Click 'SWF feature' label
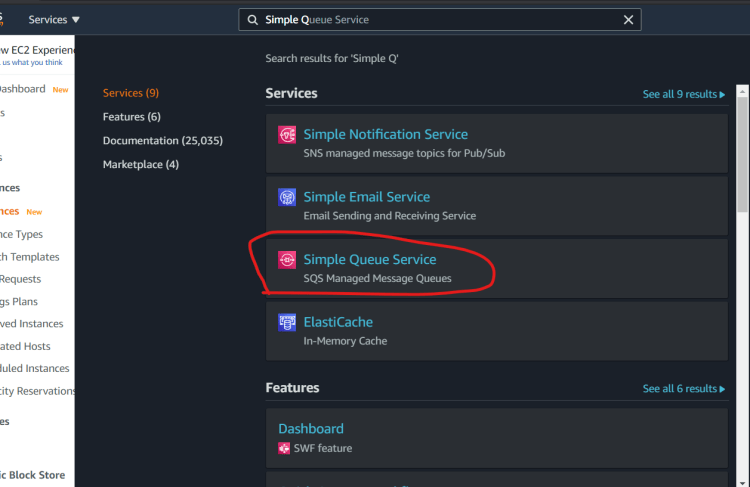 pos(323,448)
